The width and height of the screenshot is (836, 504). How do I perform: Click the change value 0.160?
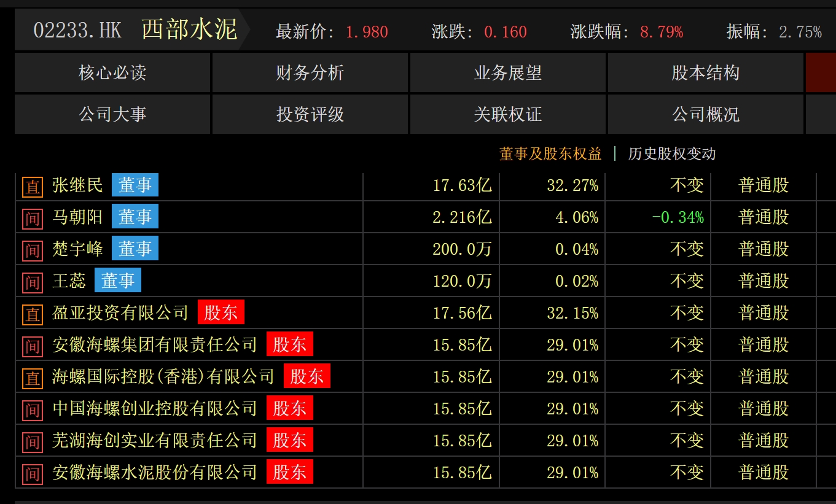(x=506, y=32)
